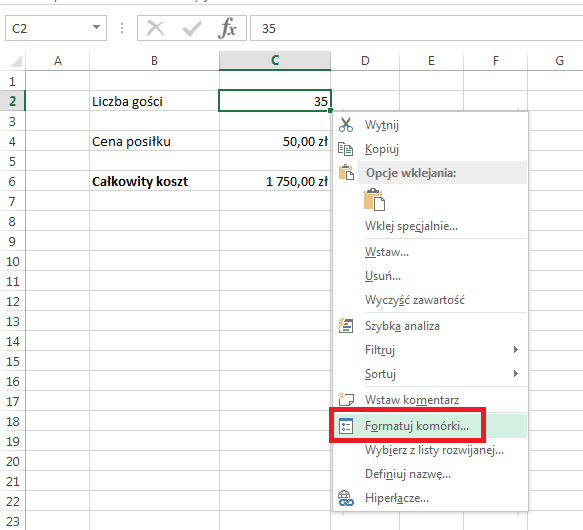Click the scissors Cut icon
583x530 pixels.
[x=346, y=125]
